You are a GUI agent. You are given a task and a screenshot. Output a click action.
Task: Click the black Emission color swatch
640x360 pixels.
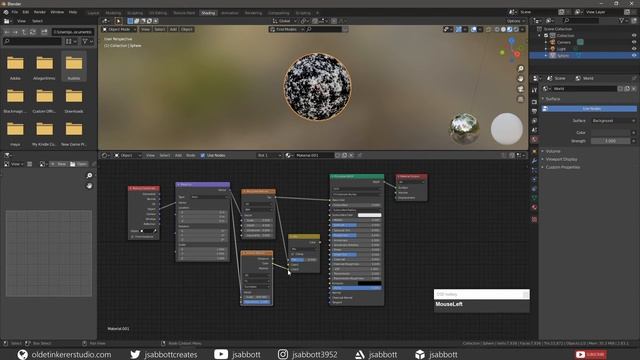(369, 283)
